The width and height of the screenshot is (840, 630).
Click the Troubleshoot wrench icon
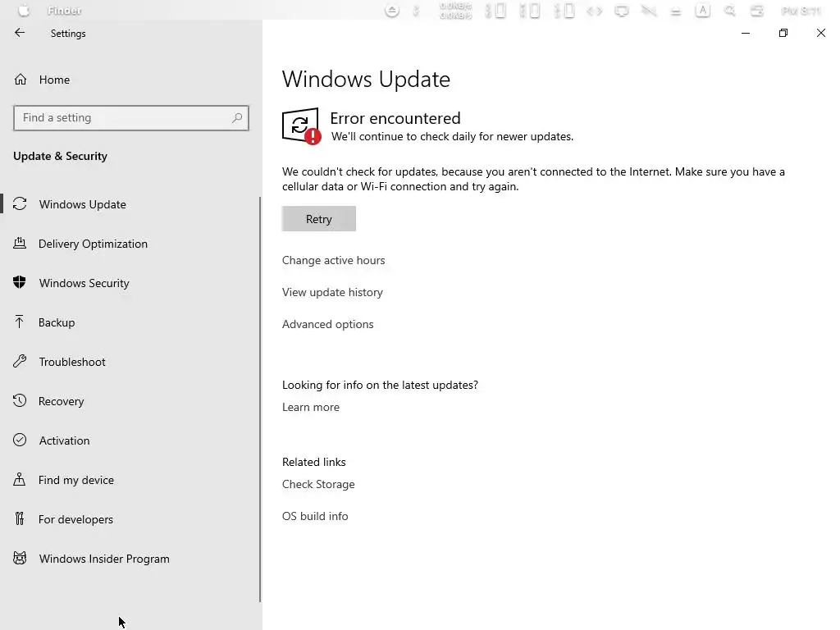[x=20, y=361]
